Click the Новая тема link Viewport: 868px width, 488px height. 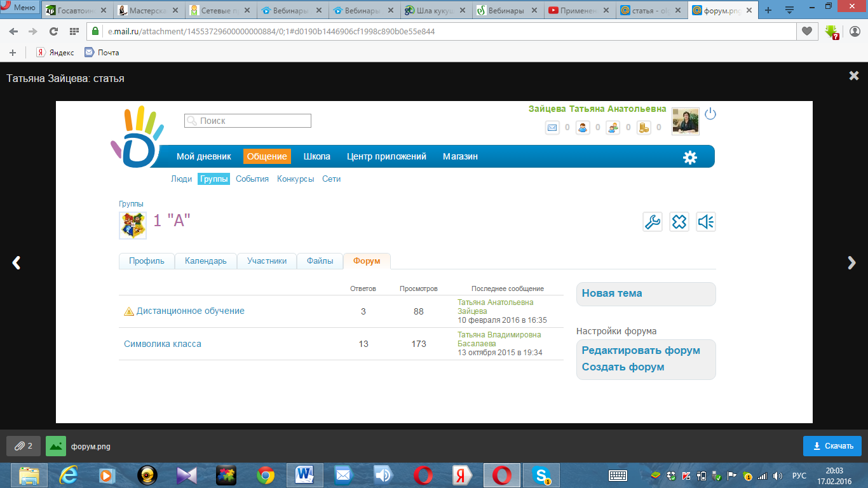(612, 294)
